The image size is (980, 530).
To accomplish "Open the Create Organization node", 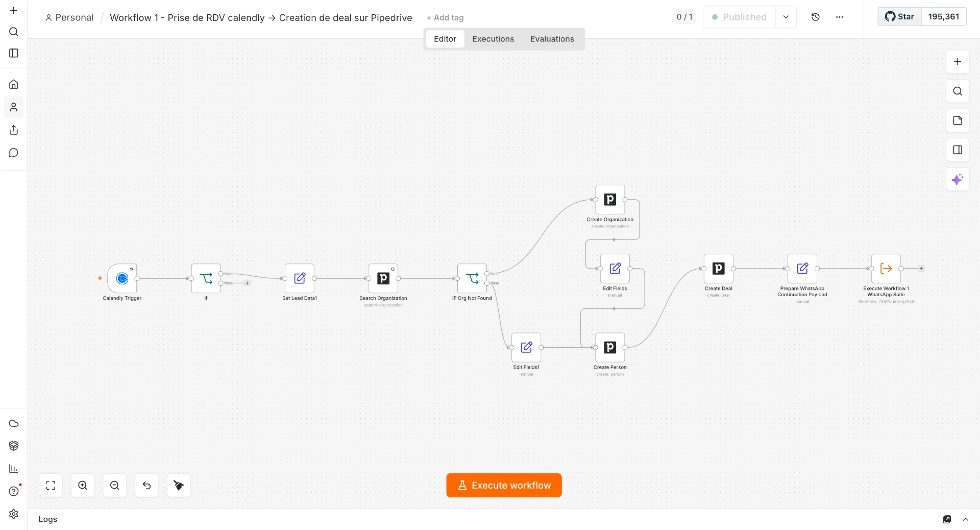I will [610, 200].
